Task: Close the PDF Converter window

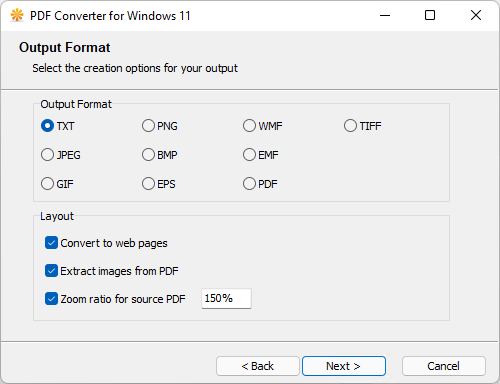Action: point(476,15)
